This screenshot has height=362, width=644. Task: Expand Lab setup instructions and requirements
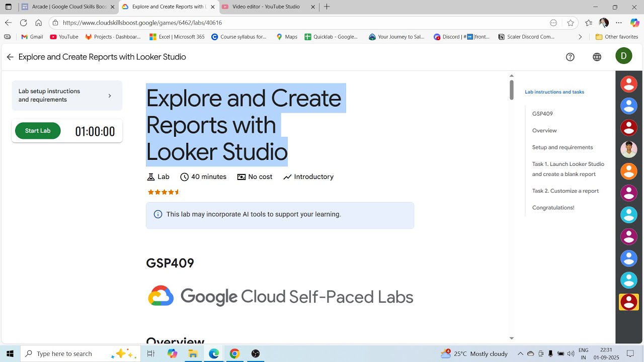tap(67, 96)
